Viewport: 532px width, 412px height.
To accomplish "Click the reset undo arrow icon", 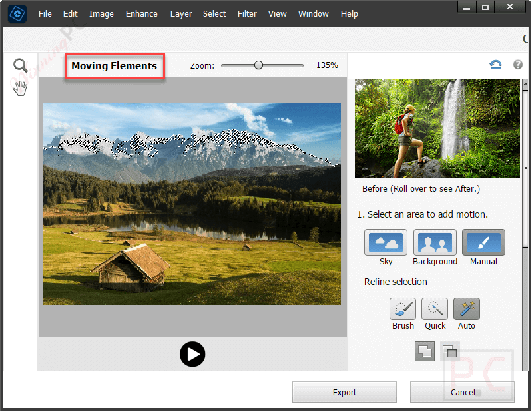I will pyautogui.click(x=495, y=65).
